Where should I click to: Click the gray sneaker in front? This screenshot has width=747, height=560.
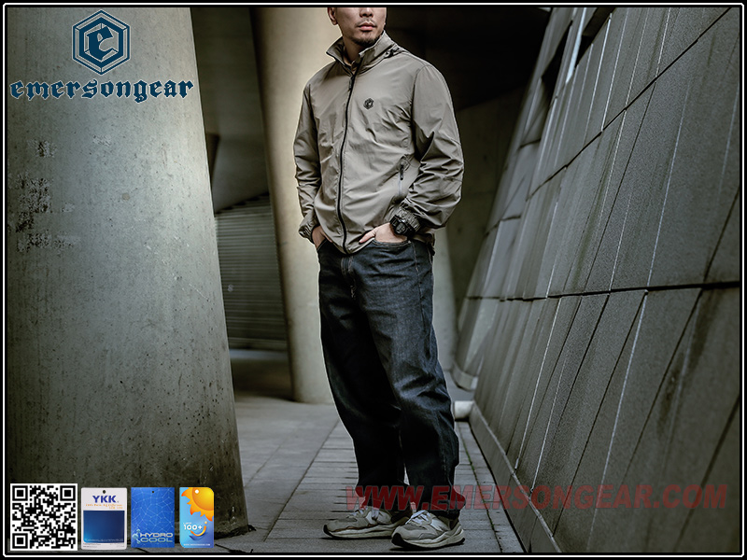[x=427, y=530]
